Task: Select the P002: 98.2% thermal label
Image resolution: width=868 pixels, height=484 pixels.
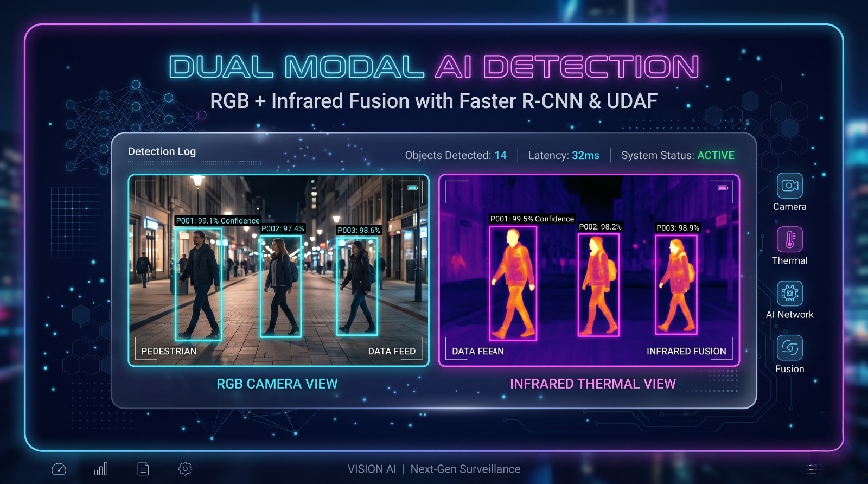Action: tap(600, 227)
